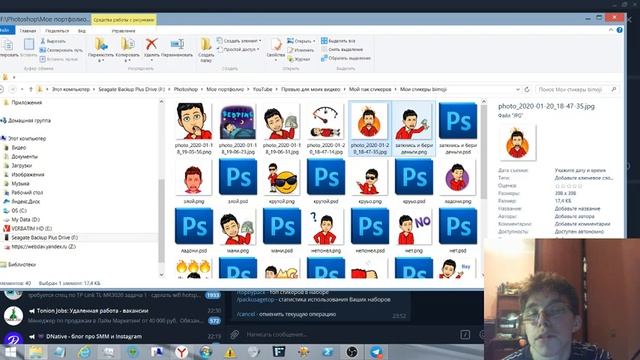
Task: Select Видео in the navigation pane
Action: coord(19,147)
